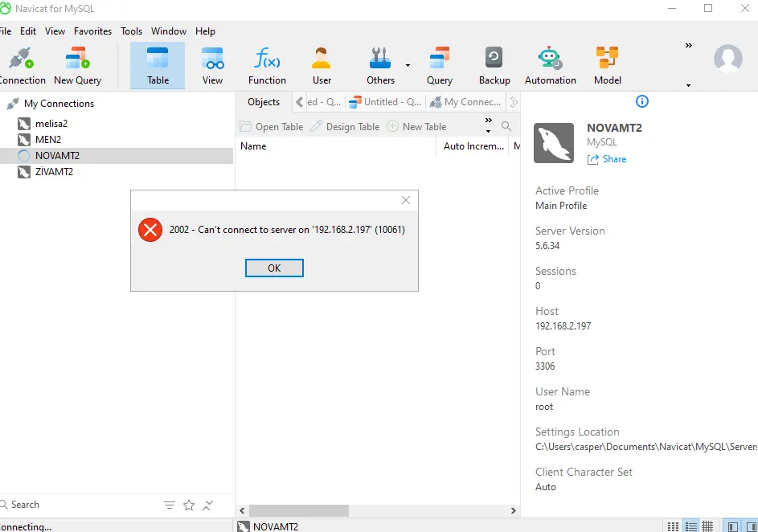Viewport: 758px width, 532px height.
Task: Toggle favorites star icon near Search
Action: tap(189, 505)
